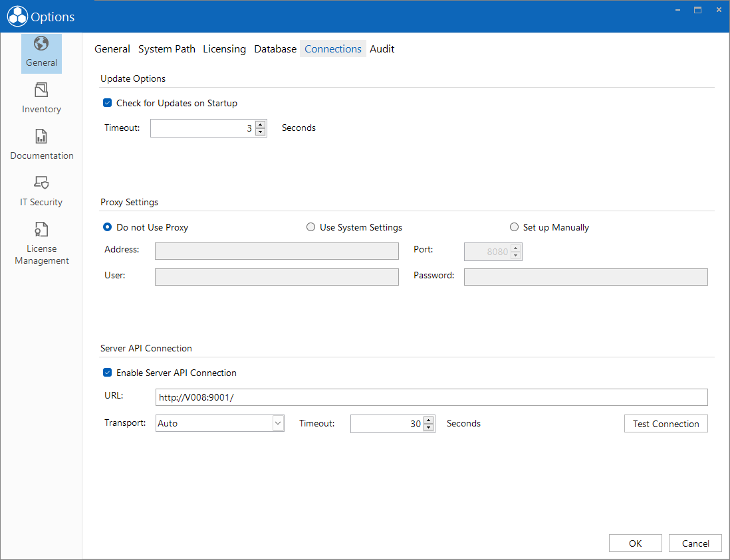Focus the proxy Password field
The height and width of the screenshot is (560, 730).
(x=586, y=277)
